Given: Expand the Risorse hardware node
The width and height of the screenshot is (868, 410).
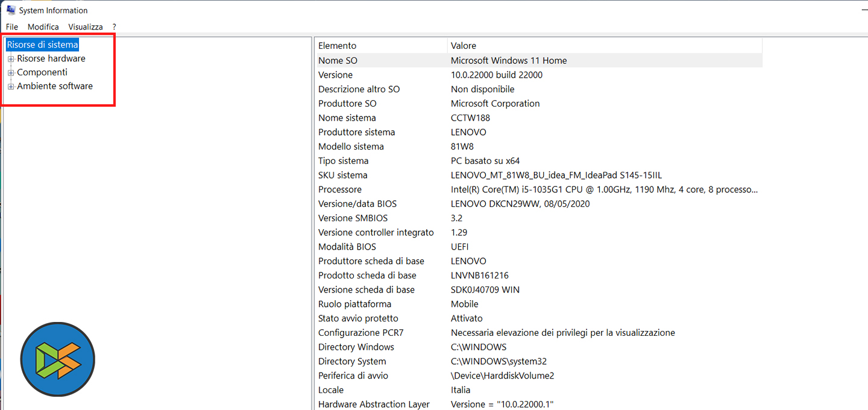Looking at the screenshot, I should [x=11, y=59].
